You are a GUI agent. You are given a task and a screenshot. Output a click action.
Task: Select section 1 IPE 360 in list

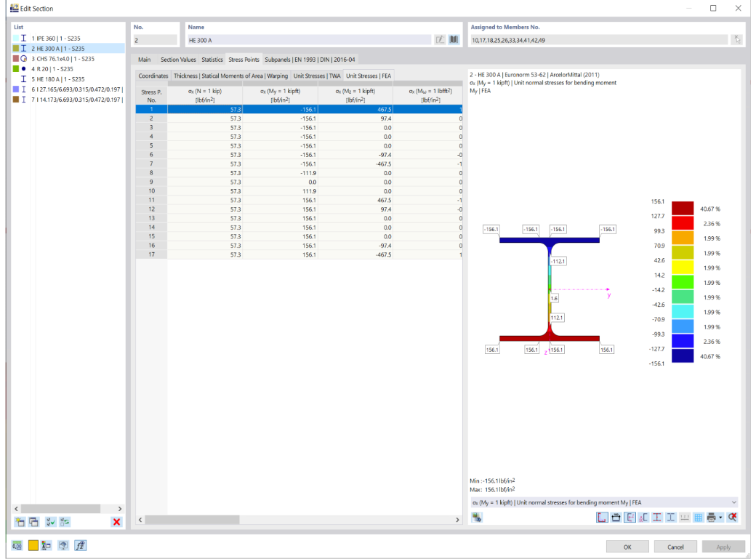point(68,38)
